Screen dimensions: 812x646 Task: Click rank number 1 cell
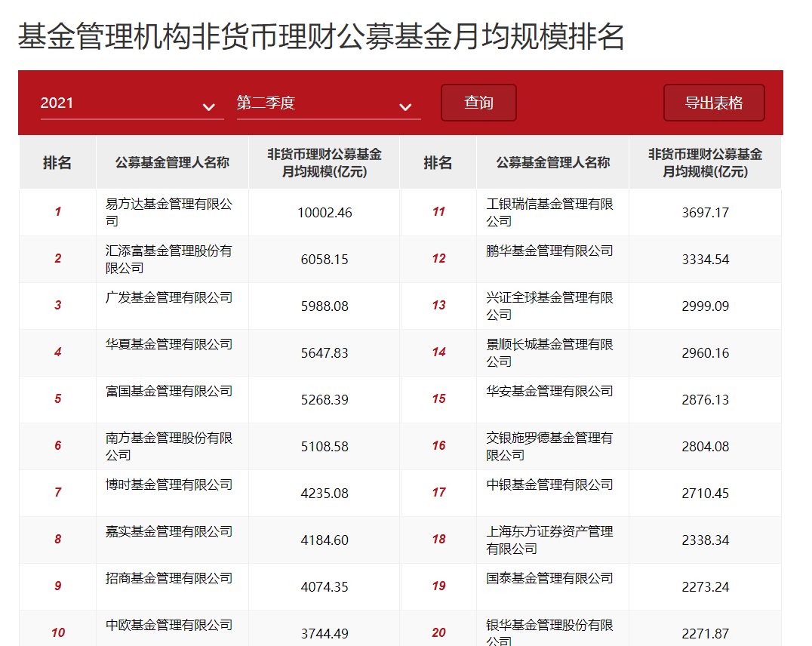point(58,212)
